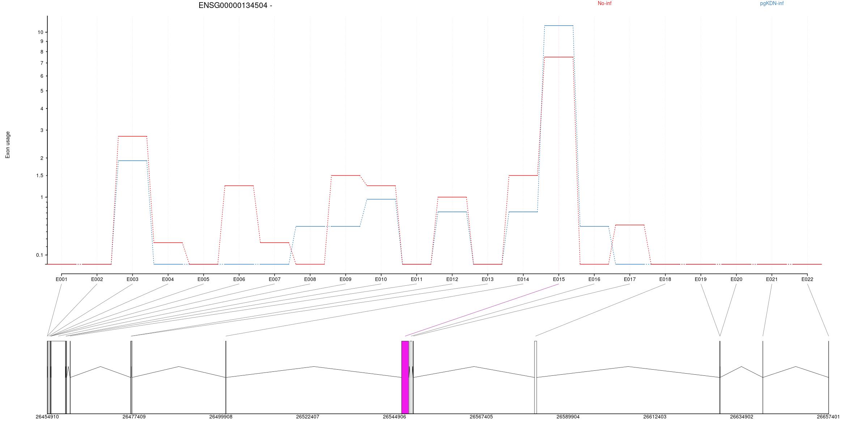Click the red peak line above E003
Screen dimensions: 868x434
coord(132,136)
